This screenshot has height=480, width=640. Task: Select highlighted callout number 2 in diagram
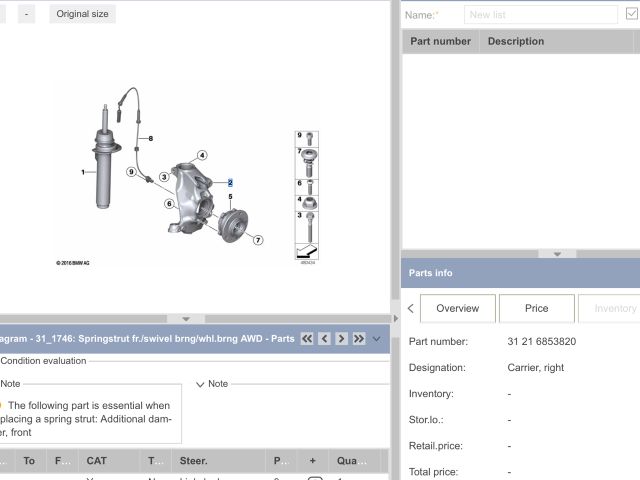coord(230,183)
